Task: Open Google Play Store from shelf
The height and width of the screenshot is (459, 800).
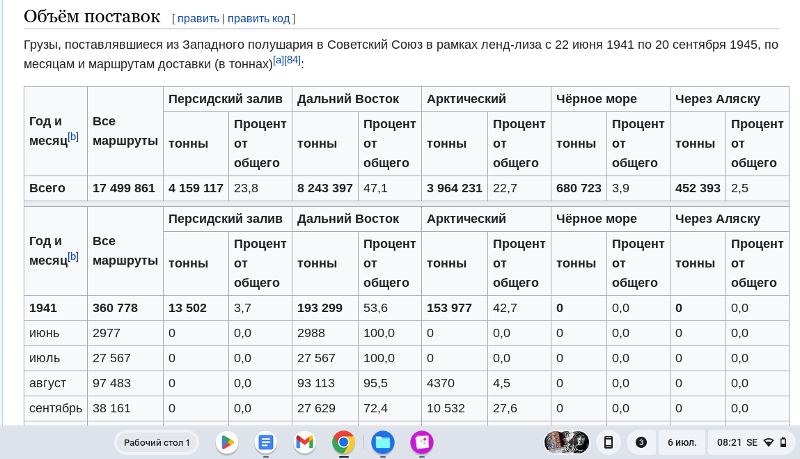Action: pos(227,442)
